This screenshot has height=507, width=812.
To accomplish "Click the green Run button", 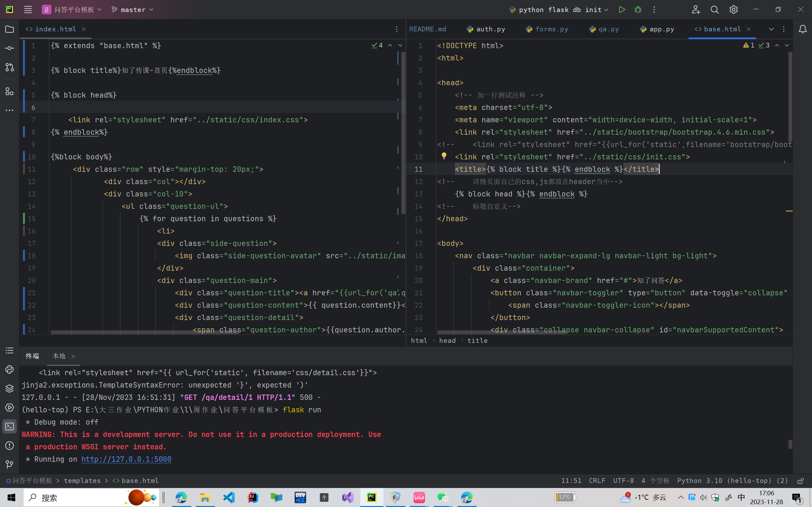I will 621,10.
